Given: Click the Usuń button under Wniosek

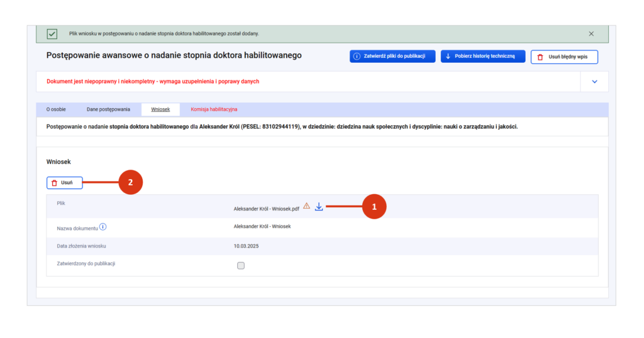Looking at the screenshot, I should [64, 183].
